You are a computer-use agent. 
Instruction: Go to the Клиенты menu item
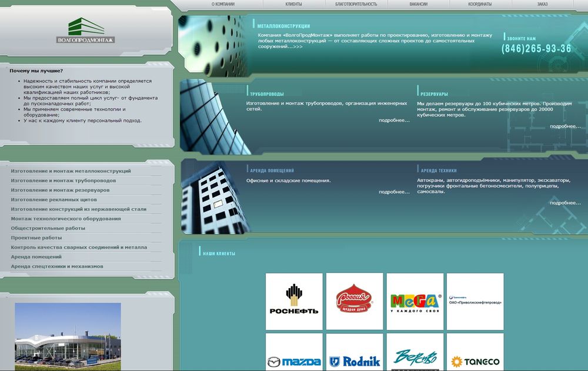tap(293, 4)
